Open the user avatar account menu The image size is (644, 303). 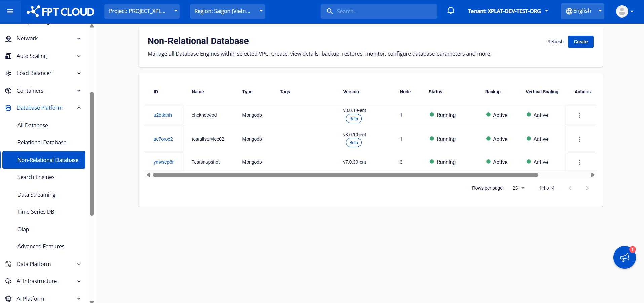click(624, 11)
